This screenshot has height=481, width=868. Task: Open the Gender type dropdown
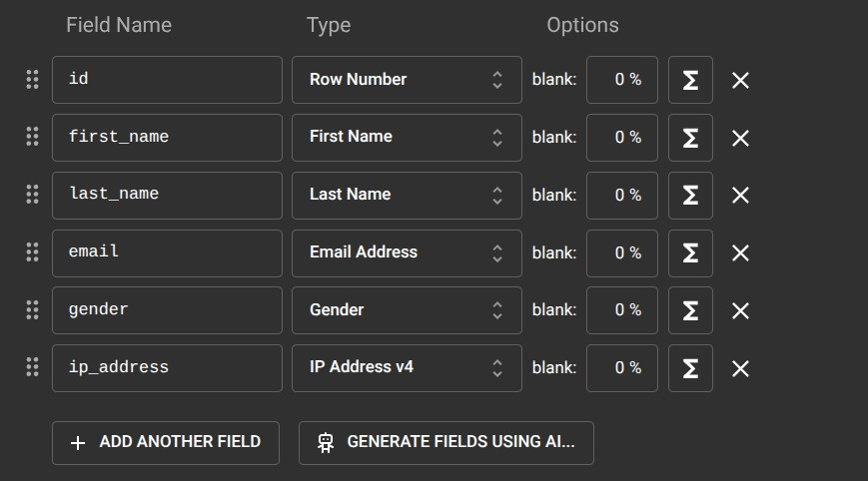(x=407, y=310)
